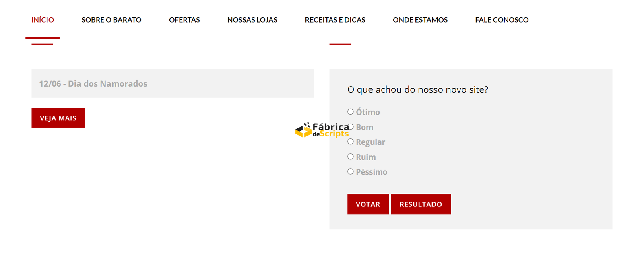Click the poll question heading text
Screen dimensions: 644x260
pos(418,89)
